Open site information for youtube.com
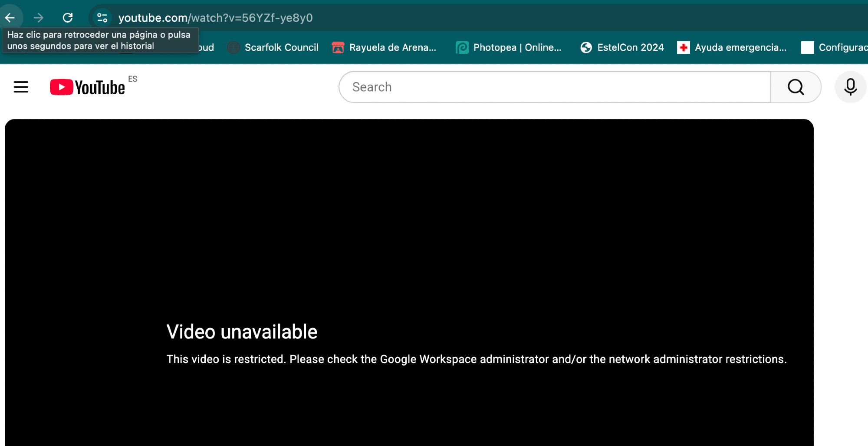This screenshot has width=868, height=446. [102, 18]
